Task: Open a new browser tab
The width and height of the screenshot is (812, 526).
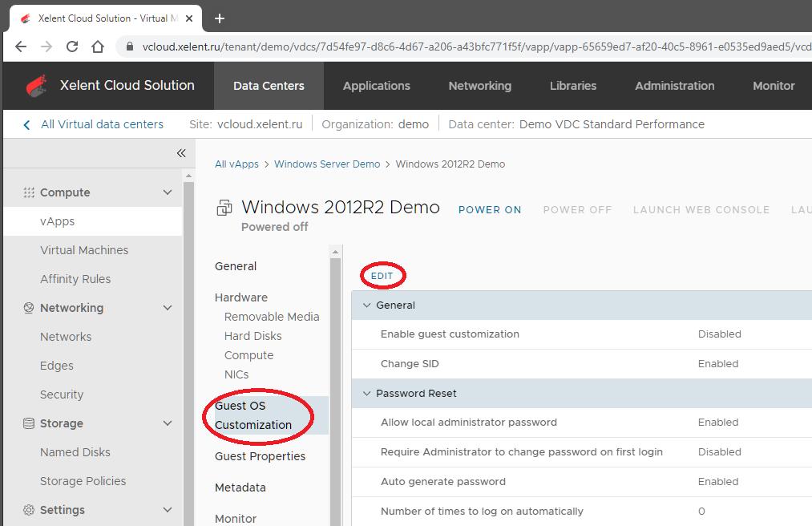Action: [x=220, y=18]
